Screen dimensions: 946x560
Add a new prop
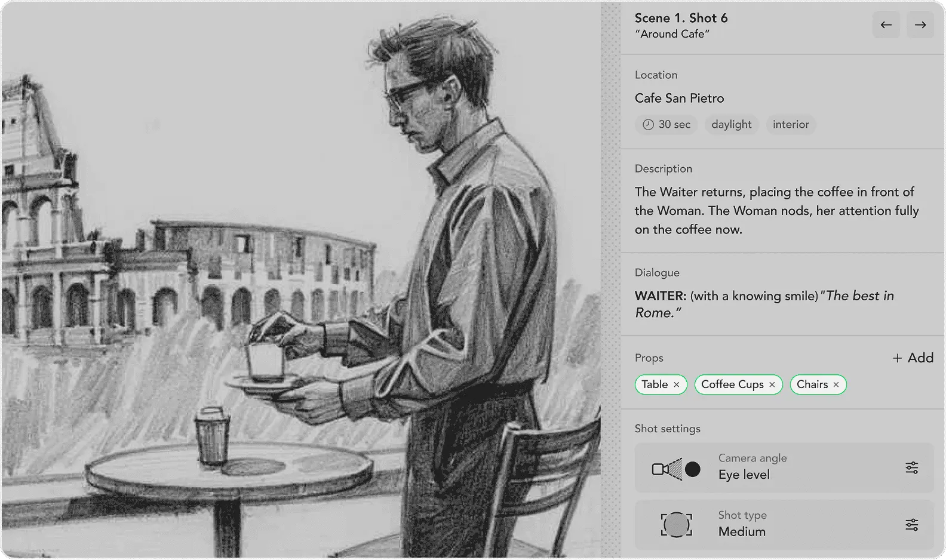[x=913, y=358]
